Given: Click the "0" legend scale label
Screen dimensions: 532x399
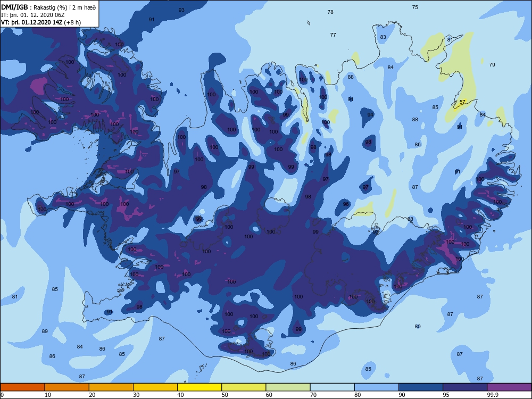Looking at the screenshot, I should point(2,395).
